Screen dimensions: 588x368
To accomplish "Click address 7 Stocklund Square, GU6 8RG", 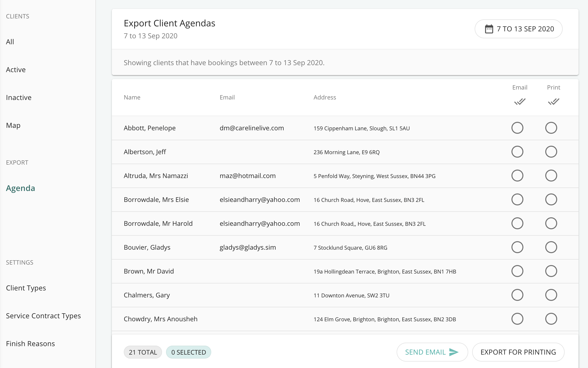I will pyautogui.click(x=350, y=248).
